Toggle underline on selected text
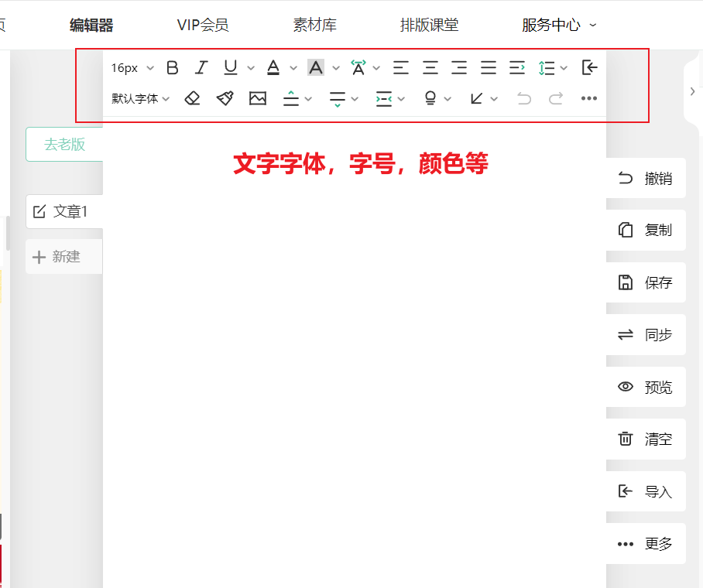This screenshot has height=588, width=703. pyautogui.click(x=231, y=68)
